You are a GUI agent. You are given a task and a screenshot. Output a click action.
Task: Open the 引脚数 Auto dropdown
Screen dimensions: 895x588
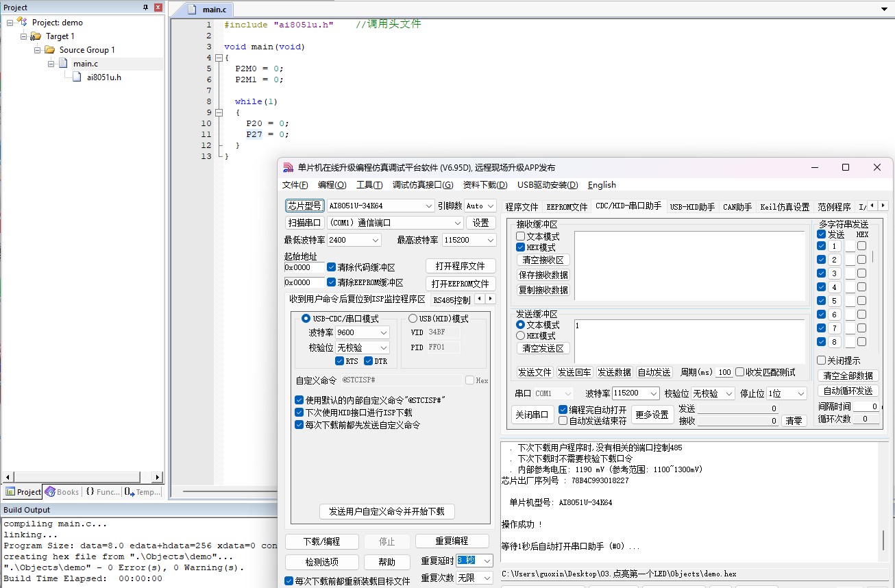(491, 206)
